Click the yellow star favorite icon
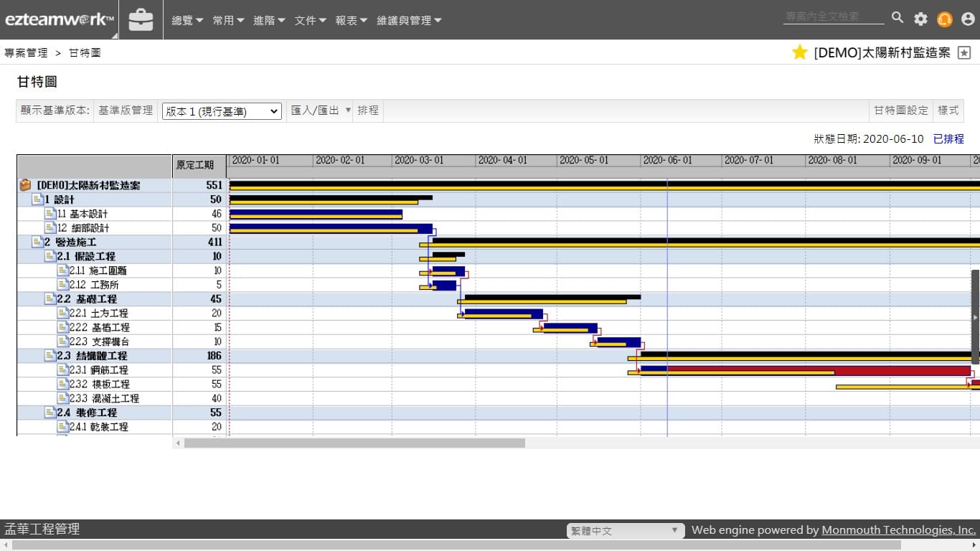980x551 pixels. point(799,52)
